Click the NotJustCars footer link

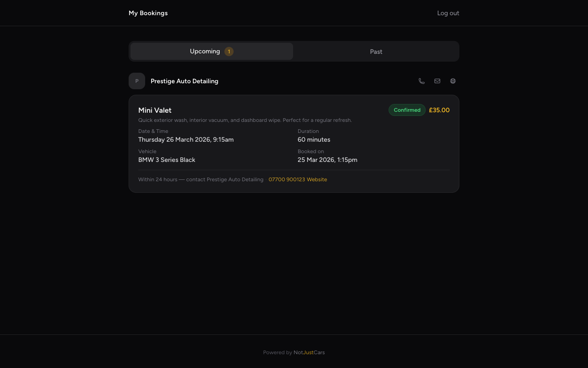click(x=309, y=352)
